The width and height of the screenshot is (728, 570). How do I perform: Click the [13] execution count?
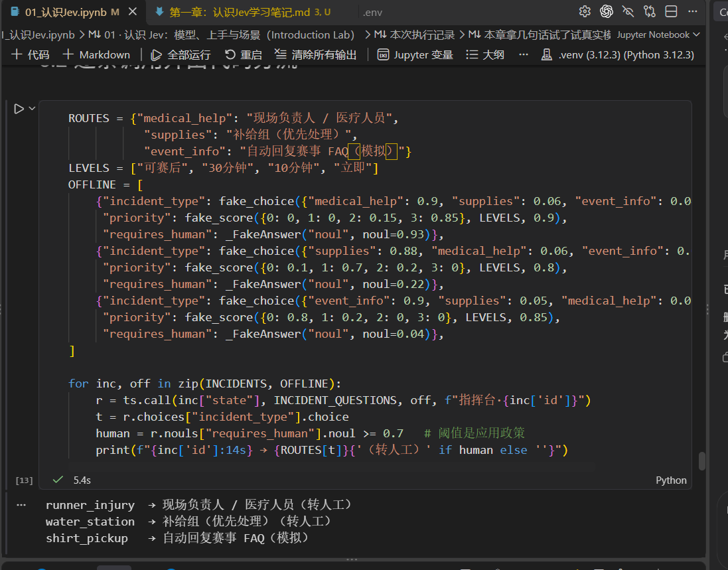click(24, 480)
